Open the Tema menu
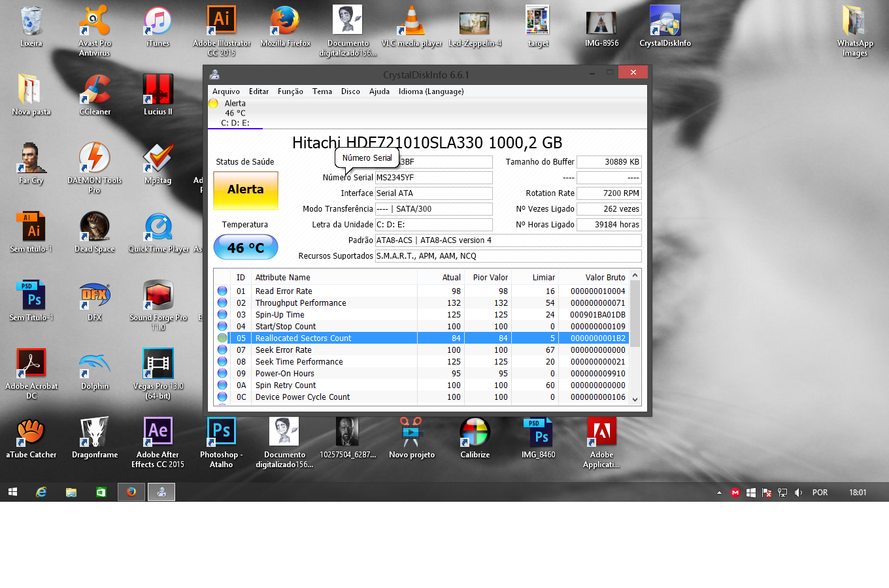This screenshot has height=588, width=889. pos(322,91)
